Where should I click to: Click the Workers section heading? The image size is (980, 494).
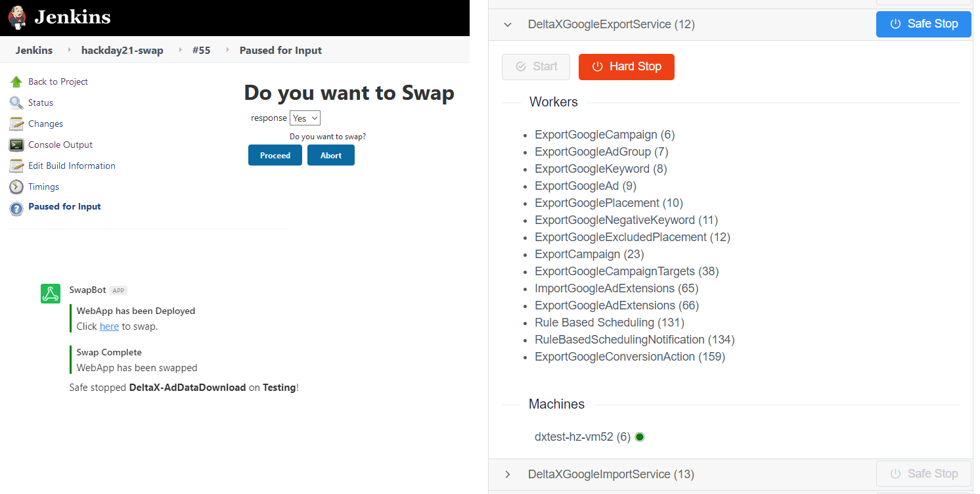coord(554,102)
